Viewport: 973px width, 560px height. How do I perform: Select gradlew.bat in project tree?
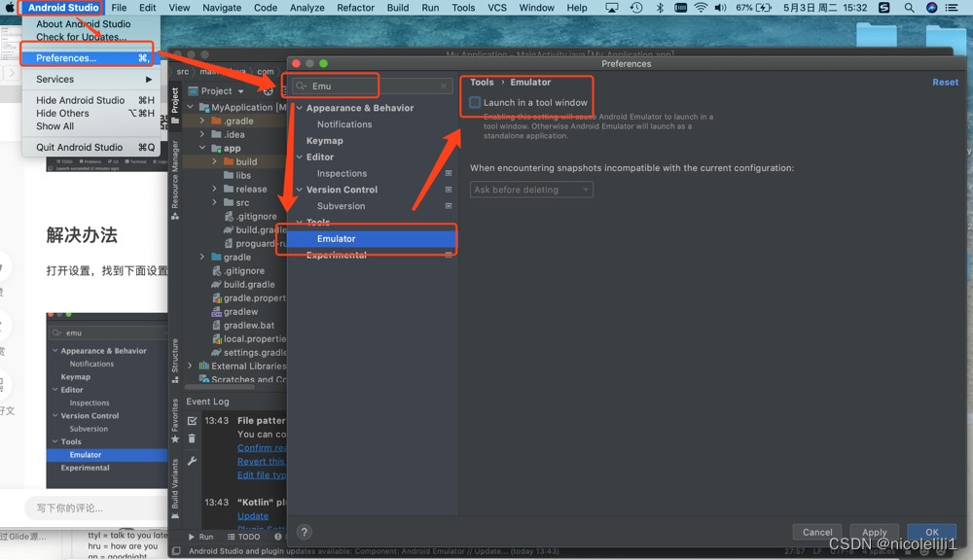pyautogui.click(x=249, y=325)
